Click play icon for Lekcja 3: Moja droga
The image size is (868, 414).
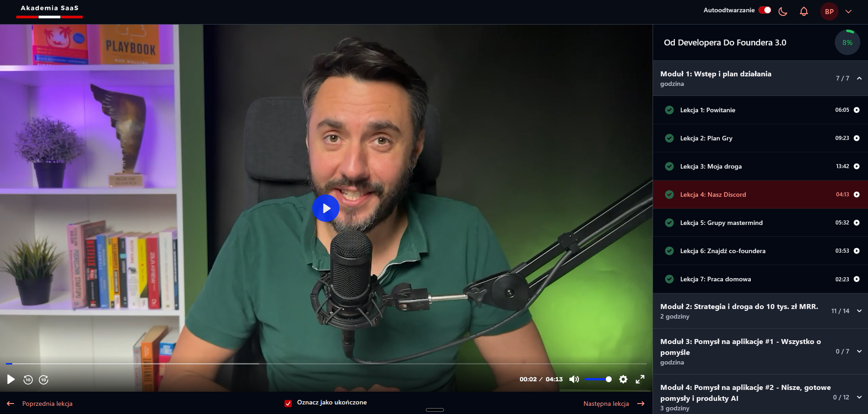pyautogui.click(x=857, y=166)
